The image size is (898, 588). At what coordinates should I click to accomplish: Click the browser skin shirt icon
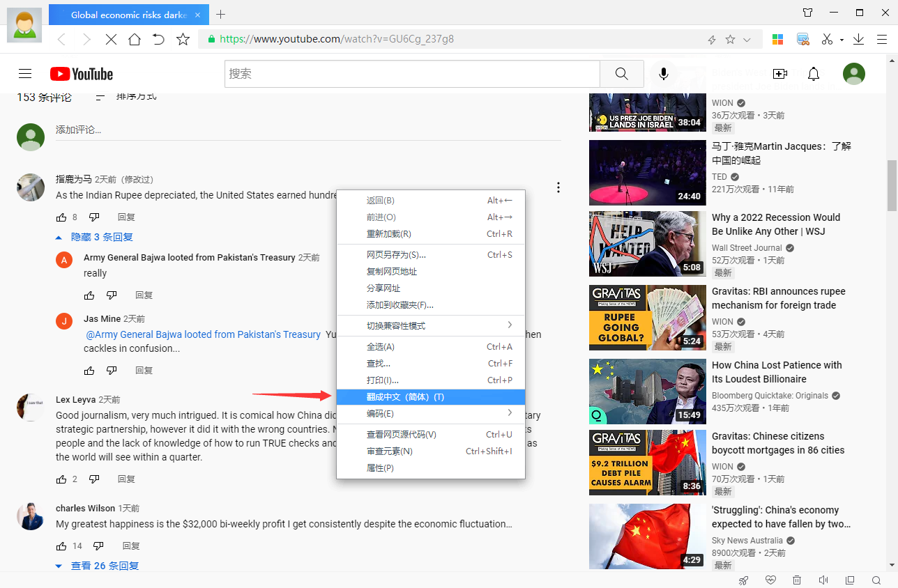[x=808, y=13]
